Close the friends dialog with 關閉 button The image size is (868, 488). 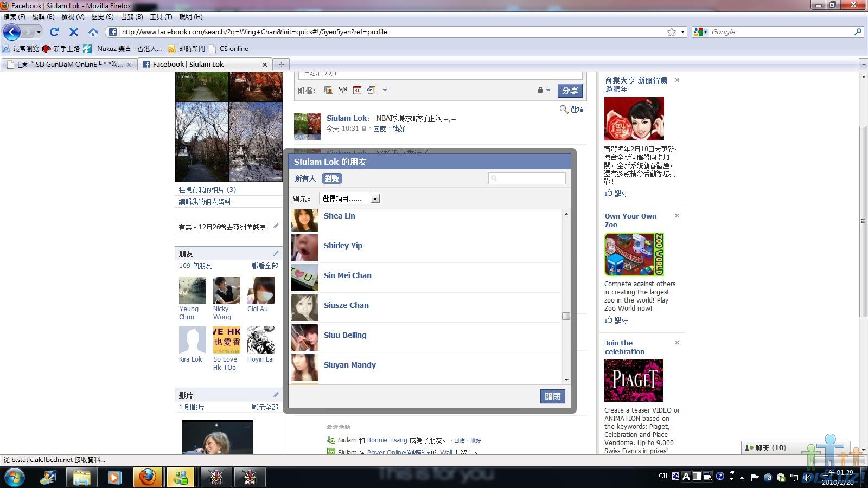(553, 396)
